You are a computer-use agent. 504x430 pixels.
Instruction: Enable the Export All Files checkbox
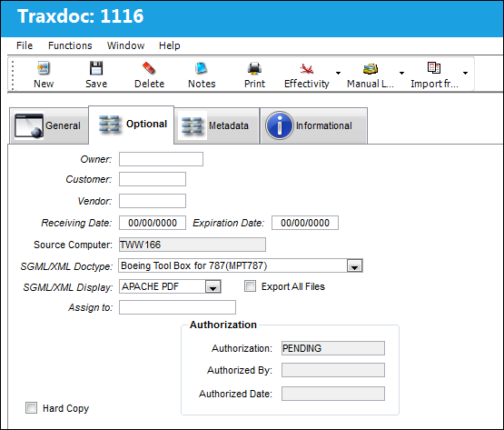click(x=250, y=286)
